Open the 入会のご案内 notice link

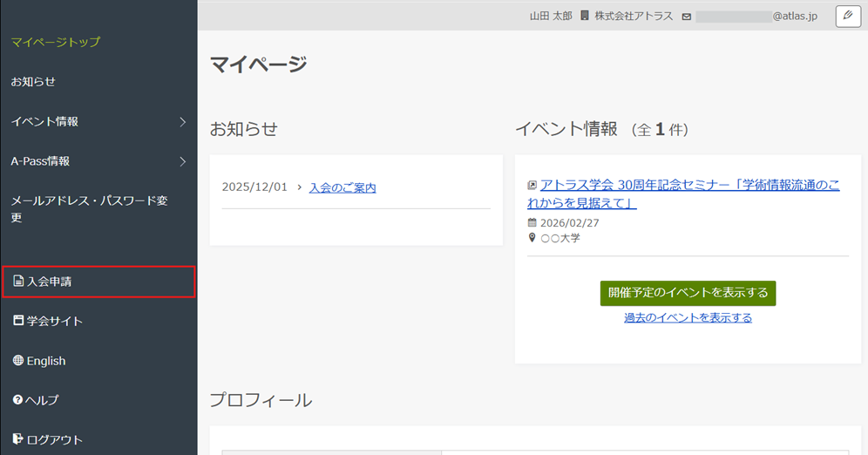tap(342, 187)
